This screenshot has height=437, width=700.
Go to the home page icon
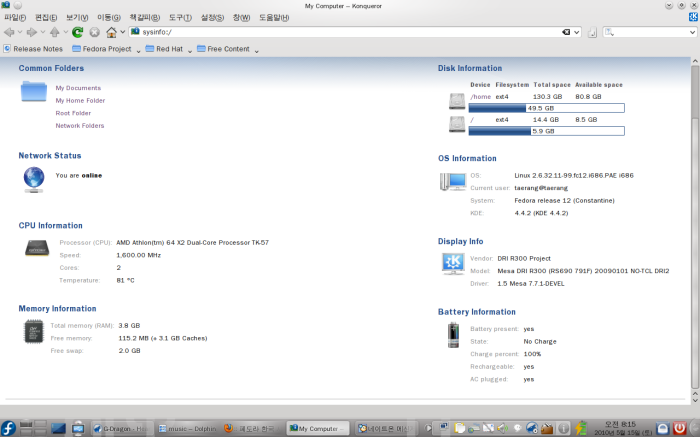111,32
